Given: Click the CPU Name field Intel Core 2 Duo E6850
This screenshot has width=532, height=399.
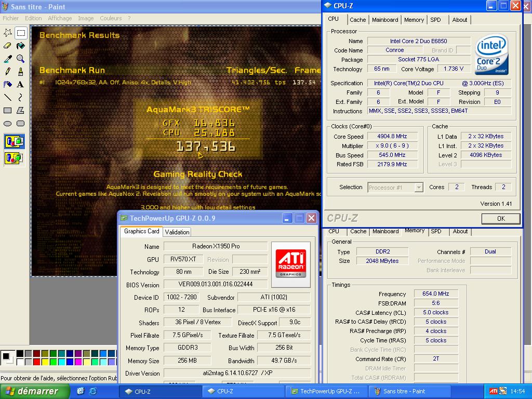Looking at the screenshot, I should point(418,41).
